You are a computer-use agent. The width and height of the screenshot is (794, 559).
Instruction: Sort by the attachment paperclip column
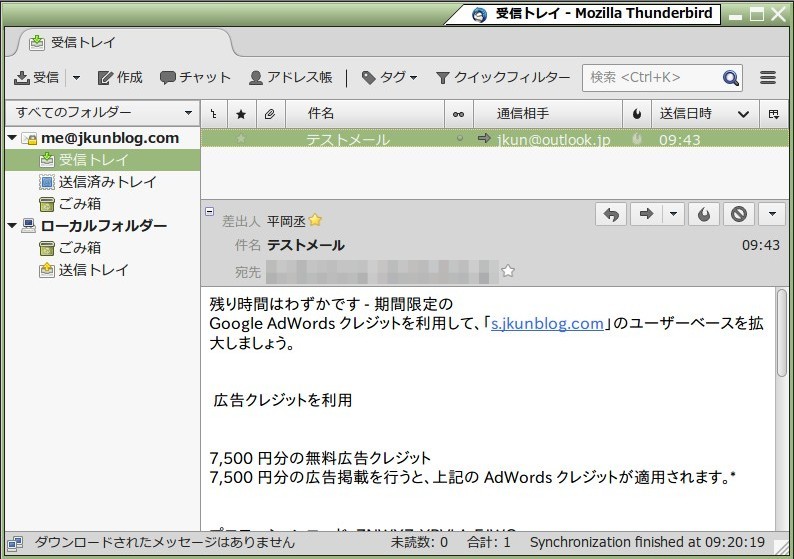(x=270, y=114)
